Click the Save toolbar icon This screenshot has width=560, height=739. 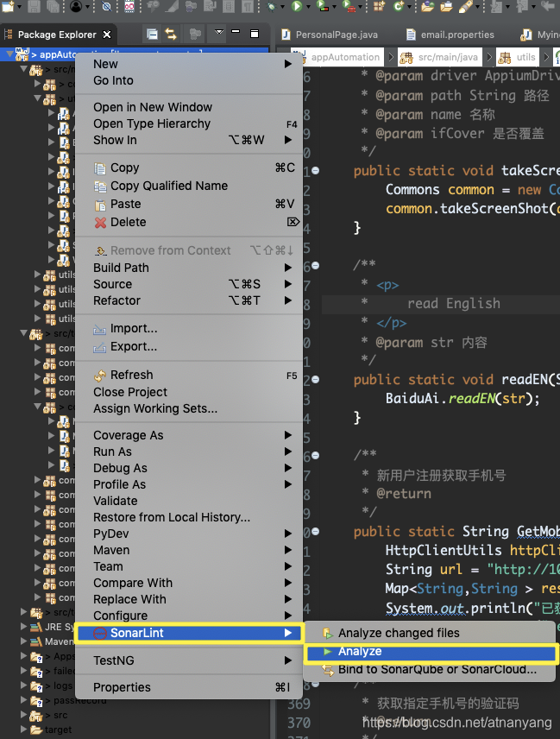click(34, 6)
